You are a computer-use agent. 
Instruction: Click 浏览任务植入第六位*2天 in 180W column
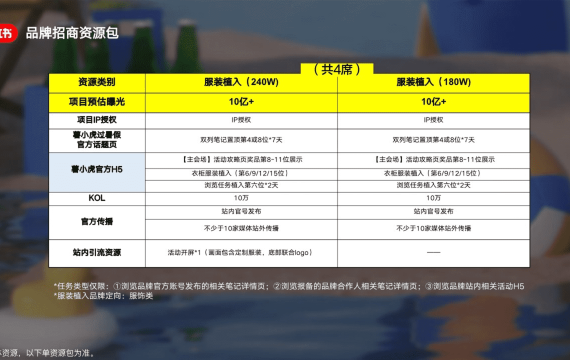433,185
